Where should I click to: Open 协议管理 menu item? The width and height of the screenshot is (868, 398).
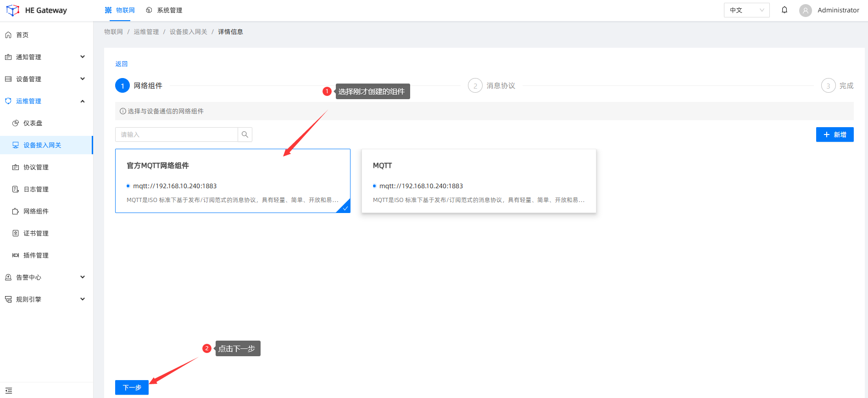pyautogui.click(x=46, y=167)
